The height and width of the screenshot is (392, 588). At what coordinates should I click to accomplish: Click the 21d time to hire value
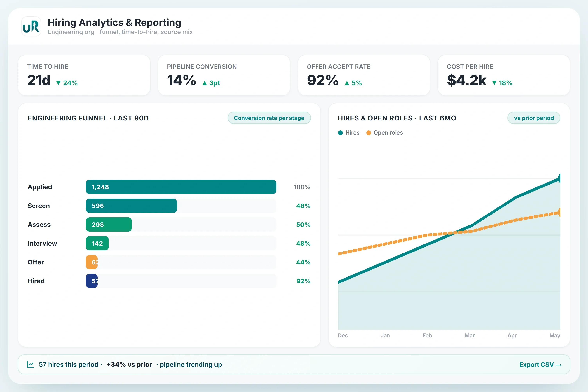pos(39,80)
